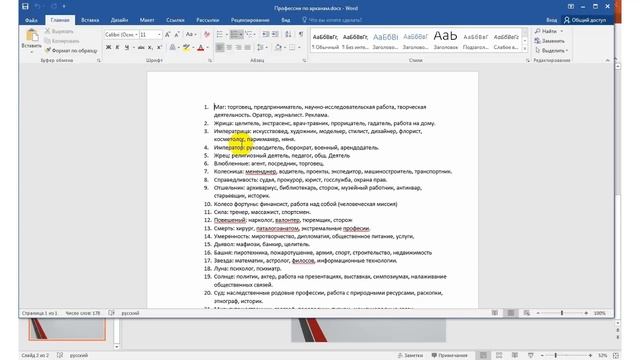Switch to the Макет tab

[x=147, y=20]
